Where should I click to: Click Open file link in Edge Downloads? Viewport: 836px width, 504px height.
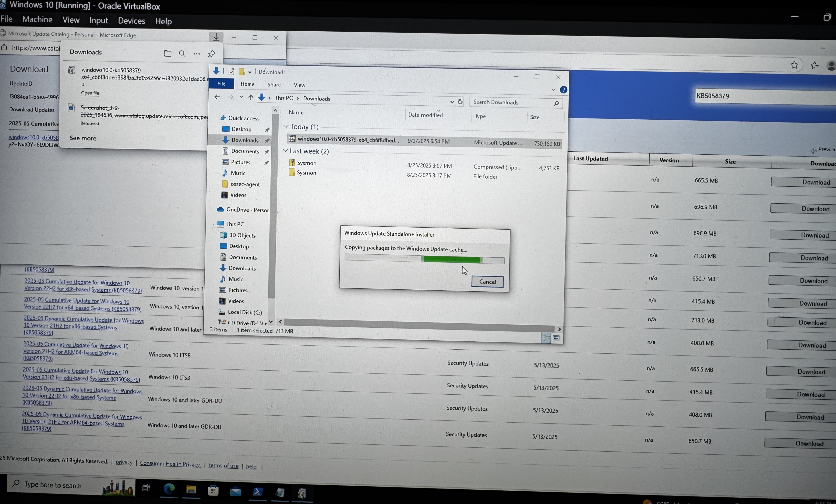click(90, 93)
